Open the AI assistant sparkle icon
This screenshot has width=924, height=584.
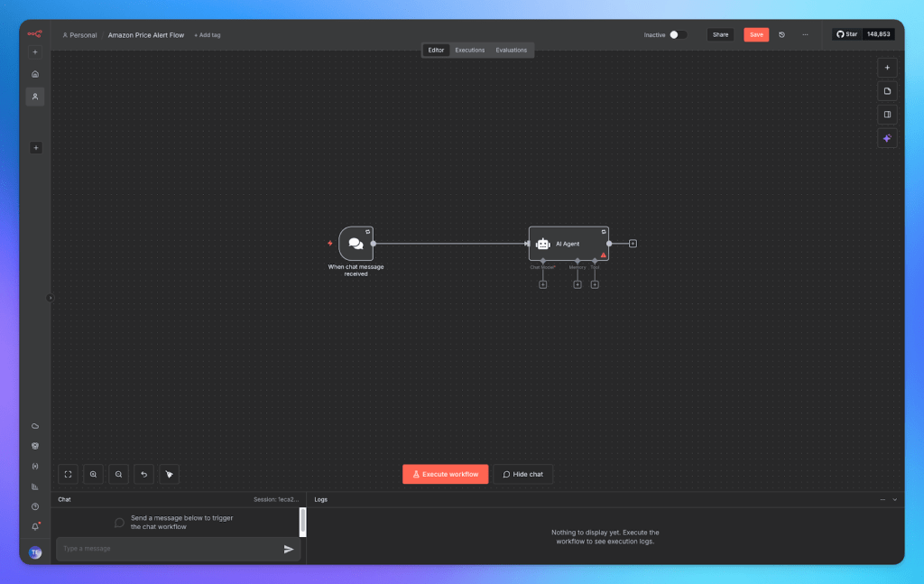tap(887, 137)
